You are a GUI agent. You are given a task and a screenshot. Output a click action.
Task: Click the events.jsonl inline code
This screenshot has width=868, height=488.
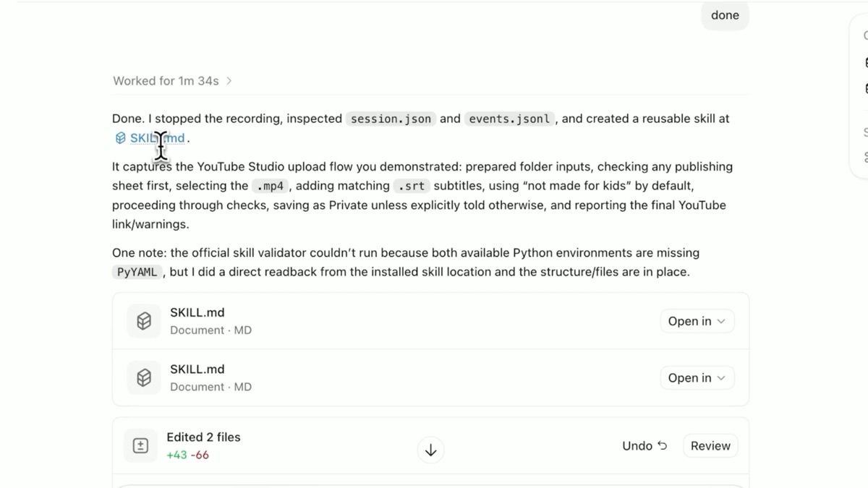(509, 119)
